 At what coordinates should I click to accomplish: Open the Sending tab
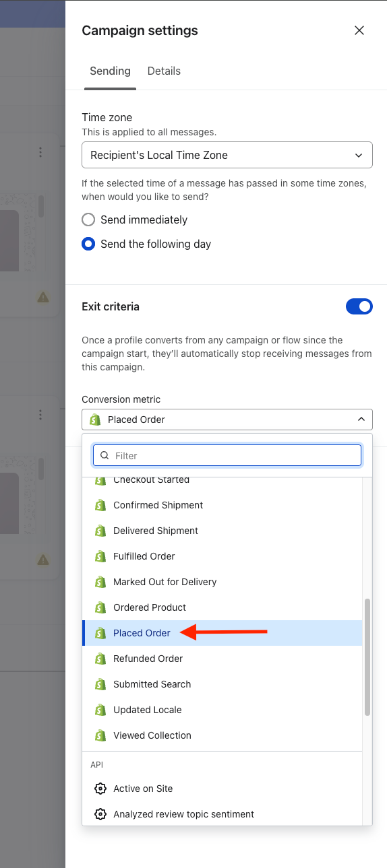coord(110,71)
